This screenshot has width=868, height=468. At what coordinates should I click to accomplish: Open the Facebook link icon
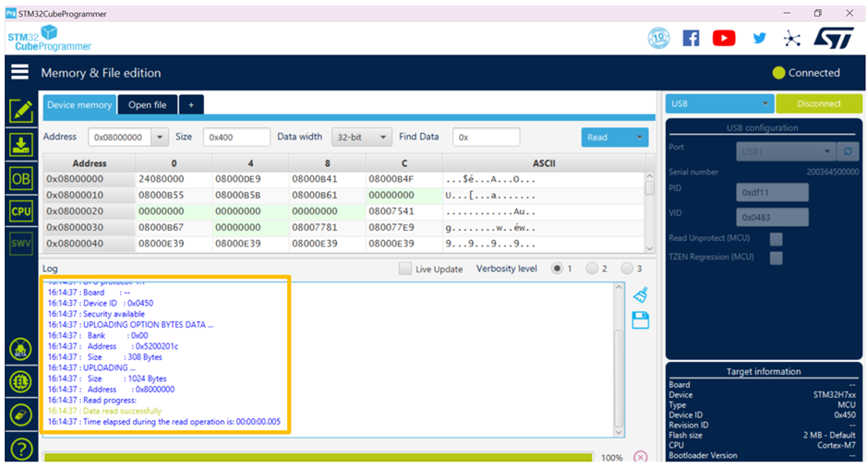point(691,38)
